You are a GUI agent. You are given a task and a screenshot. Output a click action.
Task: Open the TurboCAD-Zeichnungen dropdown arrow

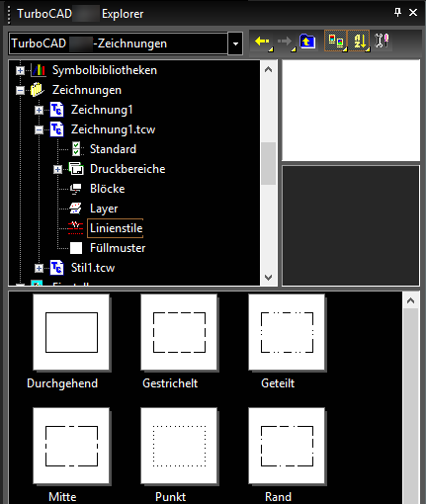coord(235,43)
